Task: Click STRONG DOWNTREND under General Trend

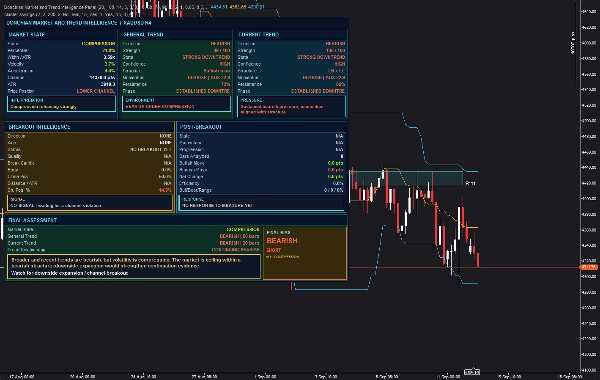Action: (206, 57)
